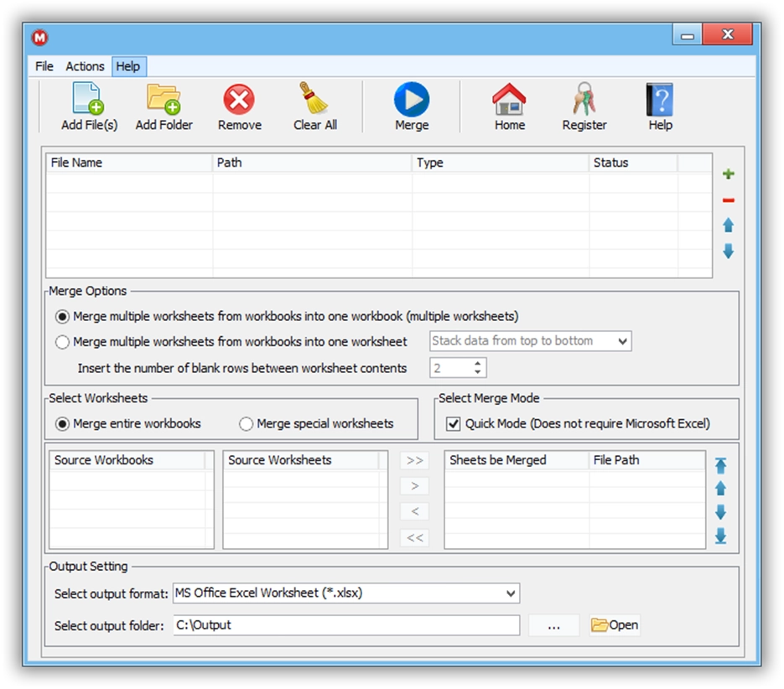Click the red Remove toolbar icon
Screen dimensions: 784x689
239,99
